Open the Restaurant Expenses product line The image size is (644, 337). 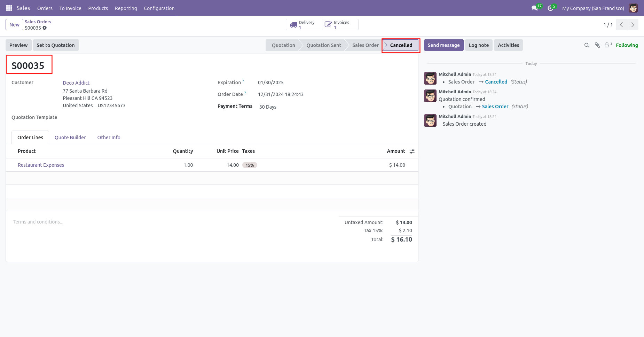click(41, 165)
